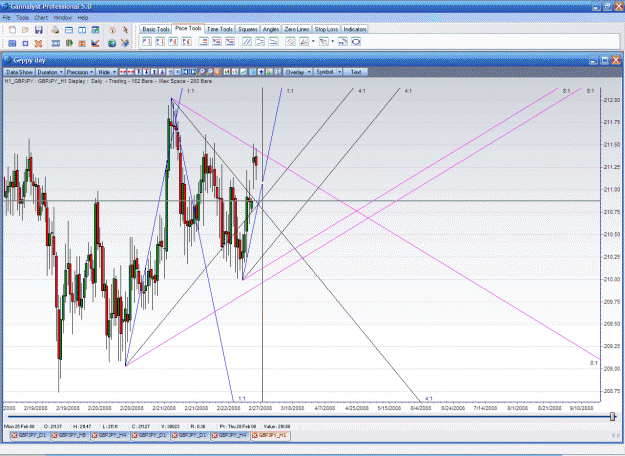Click the Mon 25 Feb 08 status bar date
Image resolution: width=625 pixels, height=456 pixels.
click(19, 427)
